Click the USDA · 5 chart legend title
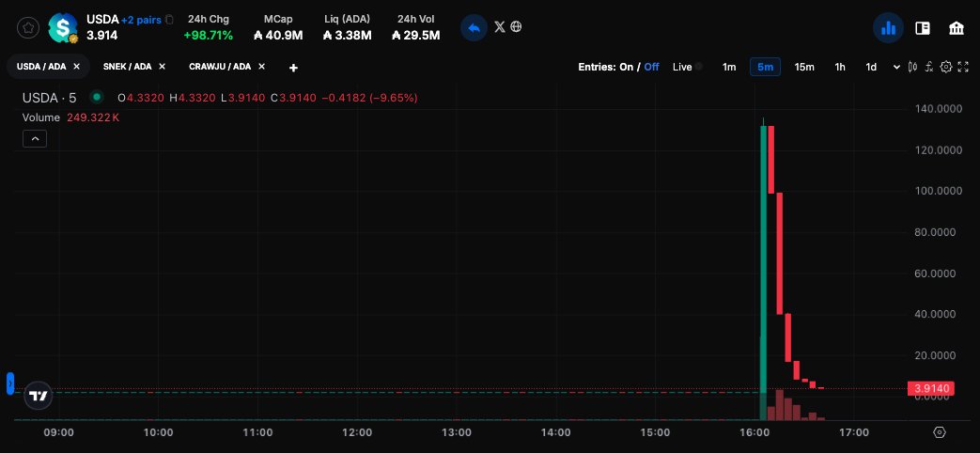Image resolution: width=980 pixels, height=453 pixels. tap(50, 98)
